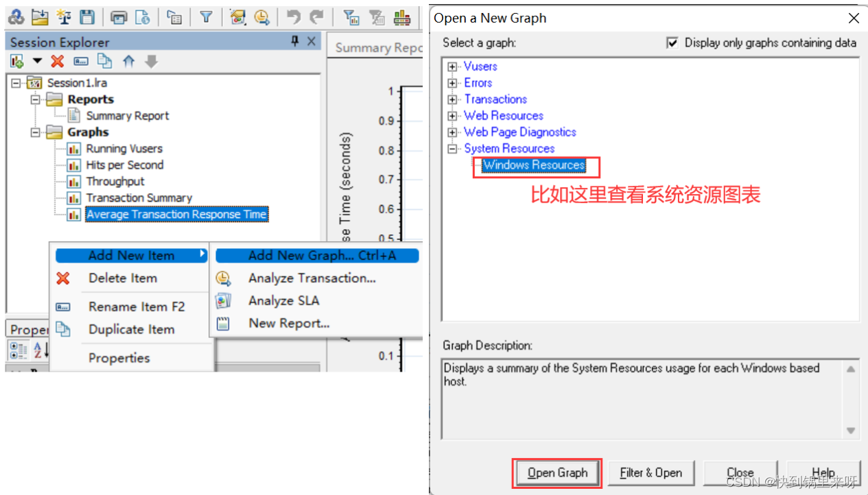The image size is (868, 495).
Task: Select Add New Graph... submenu entry
Action: coord(317,256)
